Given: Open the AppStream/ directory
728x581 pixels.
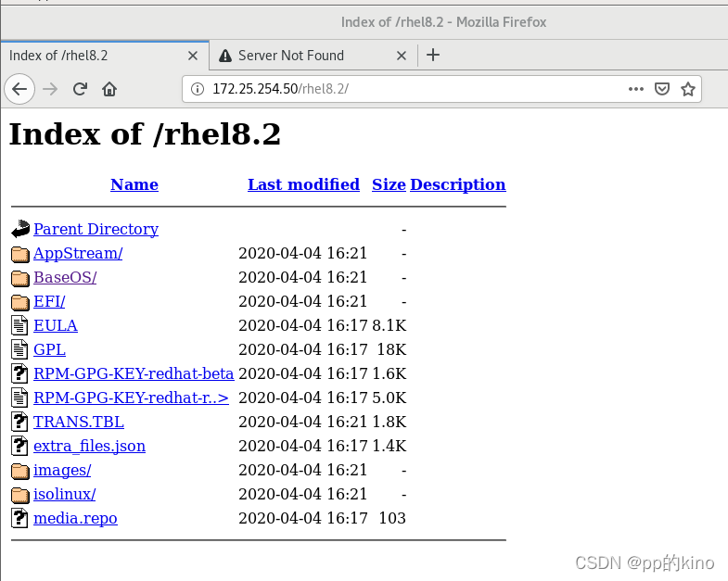Looking at the screenshot, I should 78,253.
